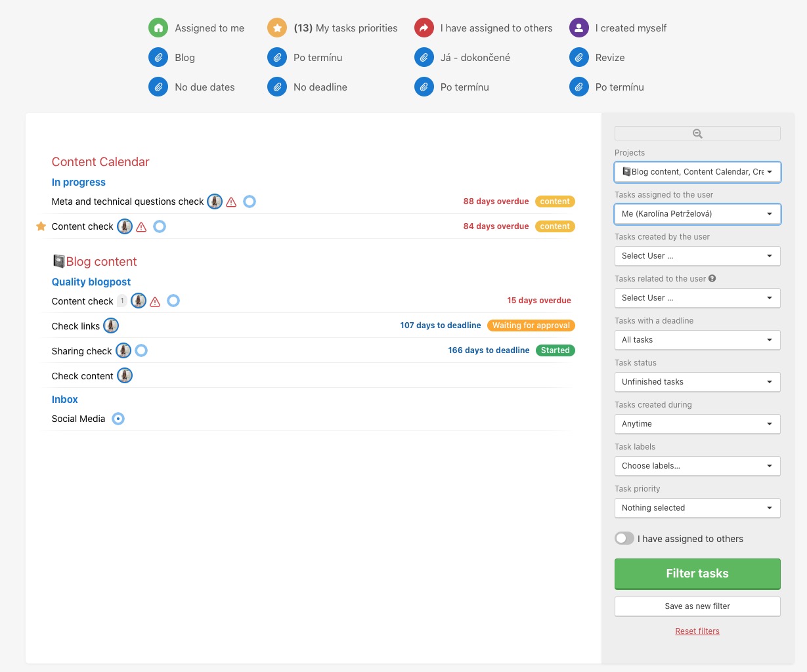This screenshot has width=807, height=672.
Task: Click the red arrow icon for assigned to others
Action: point(424,28)
